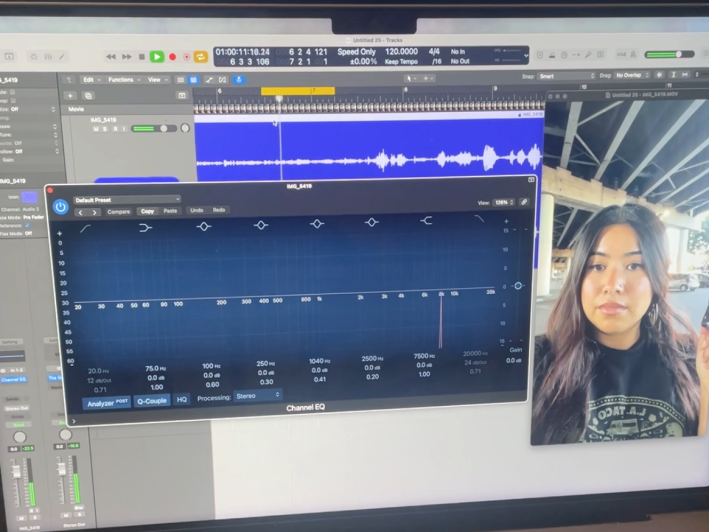
Task: Enable the low-pass filter band icon
Action: coord(480,218)
